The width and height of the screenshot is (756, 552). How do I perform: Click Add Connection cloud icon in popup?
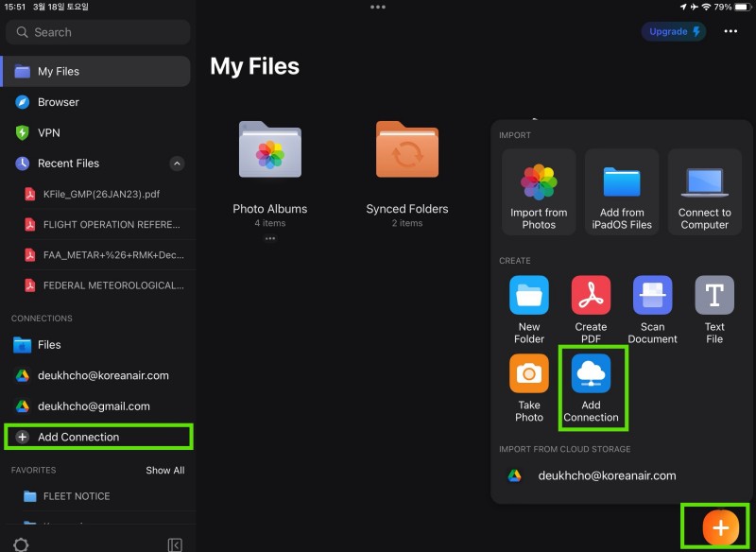(x=591, y=374)
